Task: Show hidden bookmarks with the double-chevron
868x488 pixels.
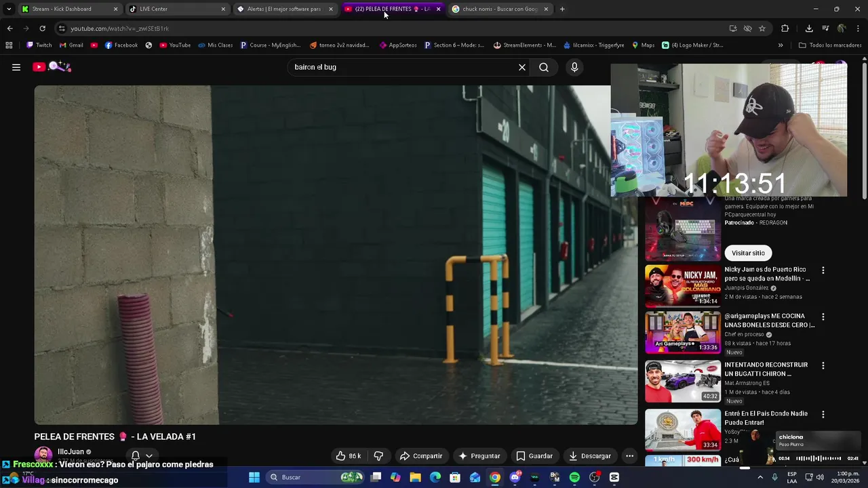Action: [781, 45]
